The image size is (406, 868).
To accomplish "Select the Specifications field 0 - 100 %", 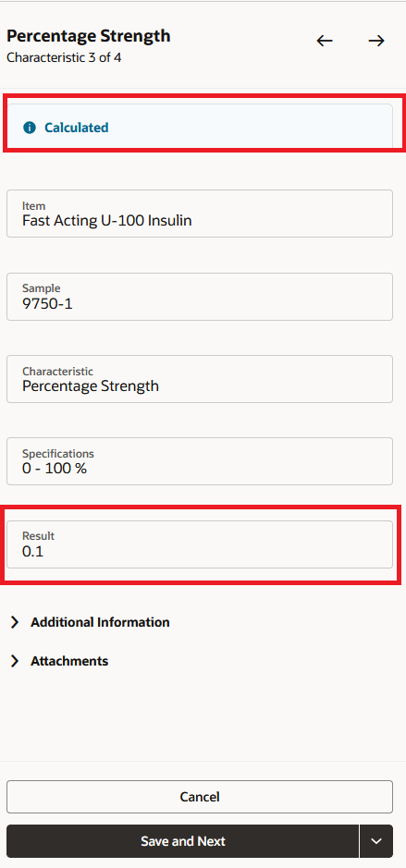I will [200, 461].
